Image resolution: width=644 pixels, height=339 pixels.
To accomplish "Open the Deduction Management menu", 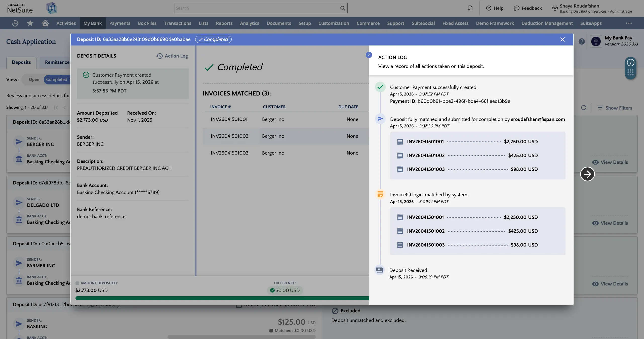I will point(547,23).
